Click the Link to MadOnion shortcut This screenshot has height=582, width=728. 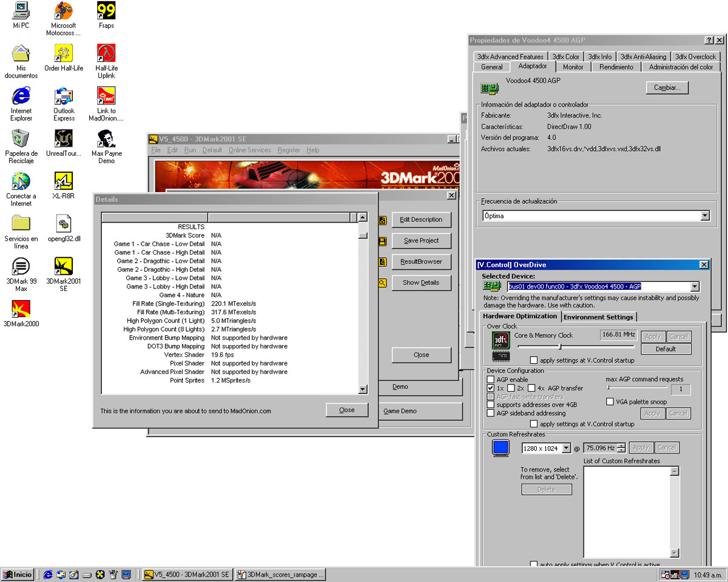point(106,104)
